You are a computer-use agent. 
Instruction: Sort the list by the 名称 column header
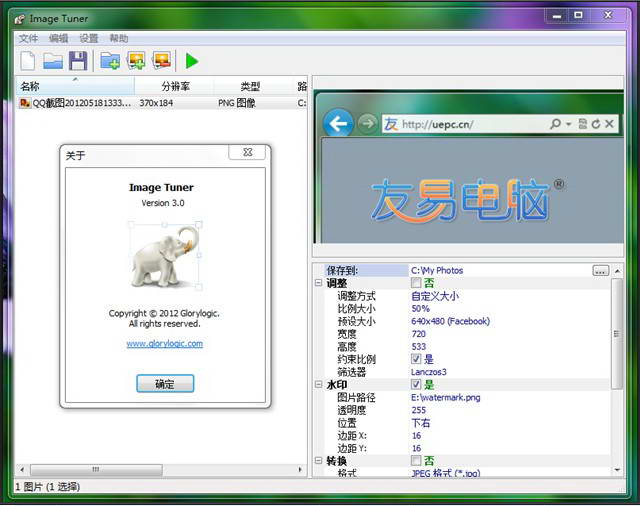point(75,86)
